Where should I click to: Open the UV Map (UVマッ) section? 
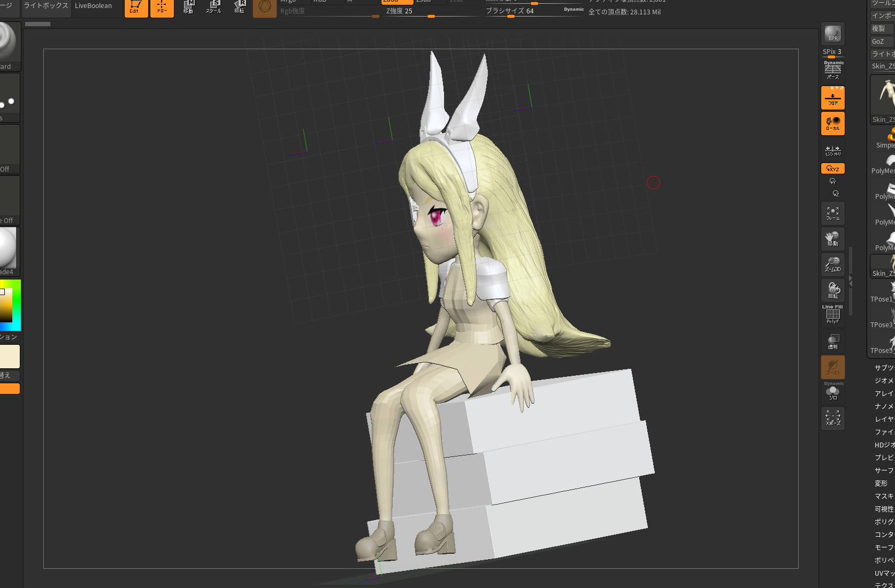pos(884,573)
